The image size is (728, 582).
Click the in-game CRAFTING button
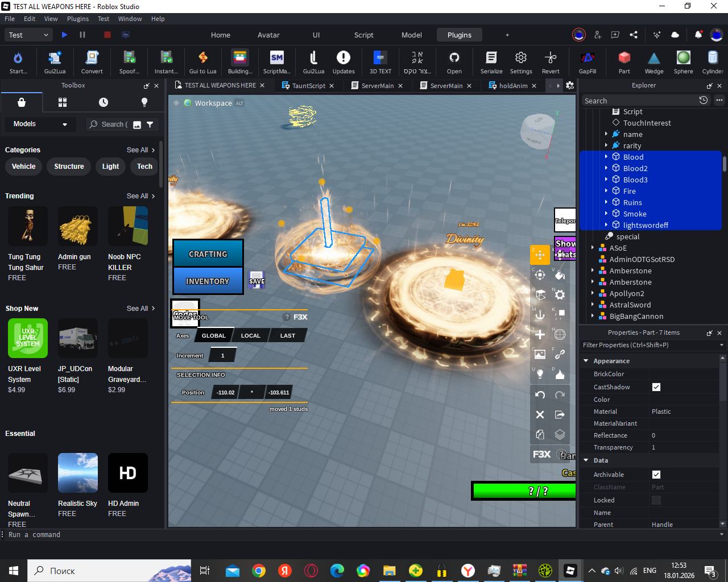click(208, 254)
